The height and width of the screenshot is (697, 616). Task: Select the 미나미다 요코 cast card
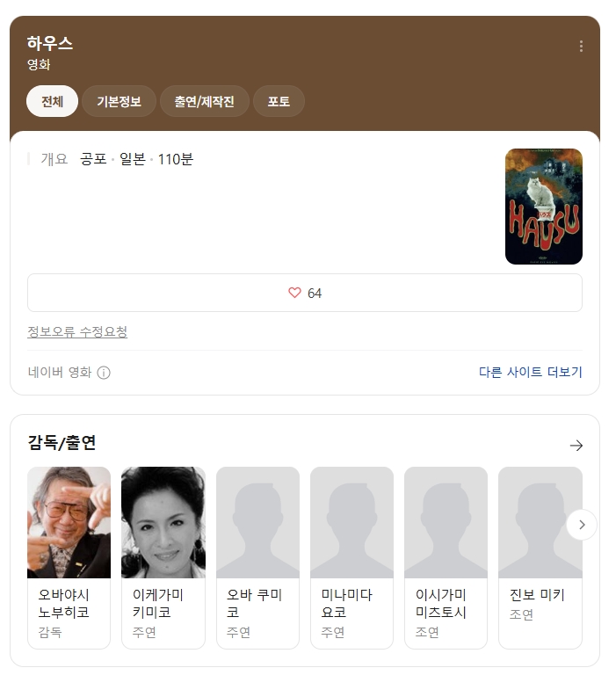click(x=352, y=557)
